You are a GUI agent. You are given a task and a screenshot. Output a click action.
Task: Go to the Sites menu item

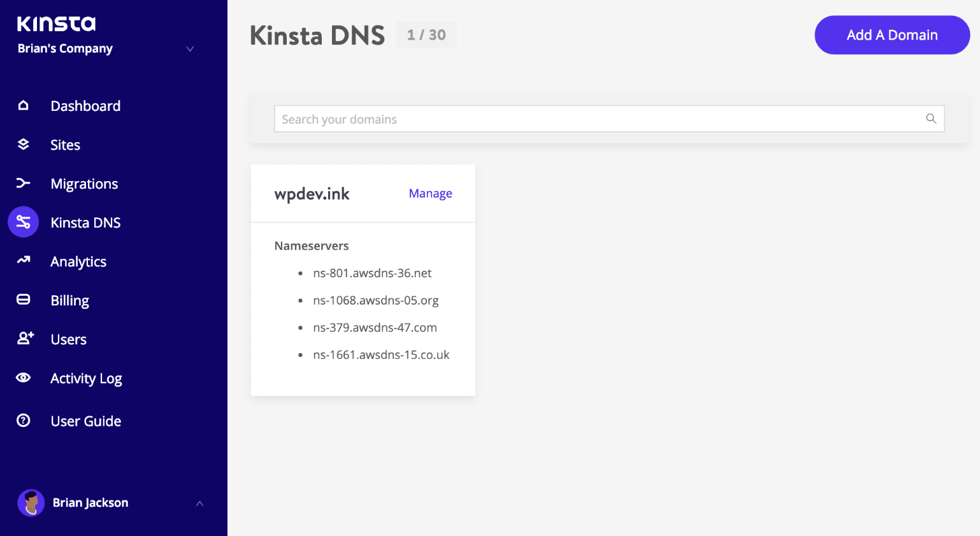[66, 145]
